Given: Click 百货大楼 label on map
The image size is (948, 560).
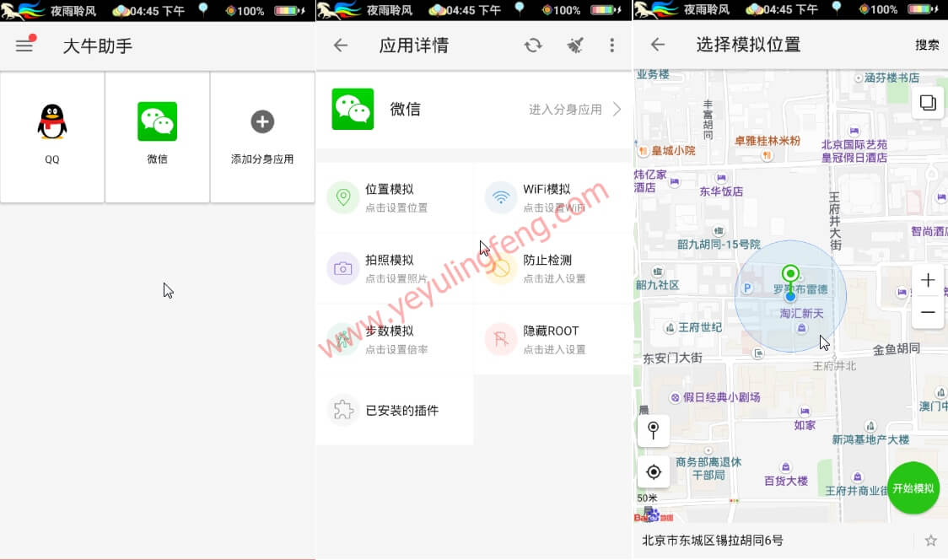Looking at the screenshot, I should click(x=786, y=481).
